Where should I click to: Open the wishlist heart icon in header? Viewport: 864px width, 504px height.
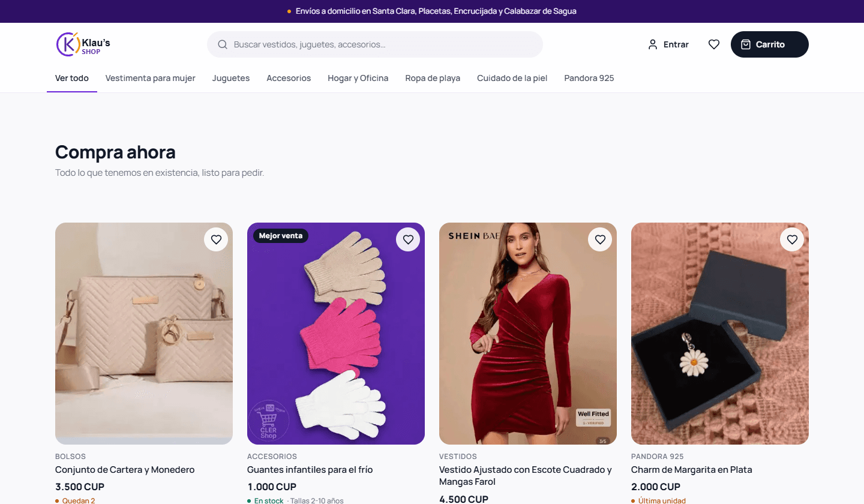714,44
